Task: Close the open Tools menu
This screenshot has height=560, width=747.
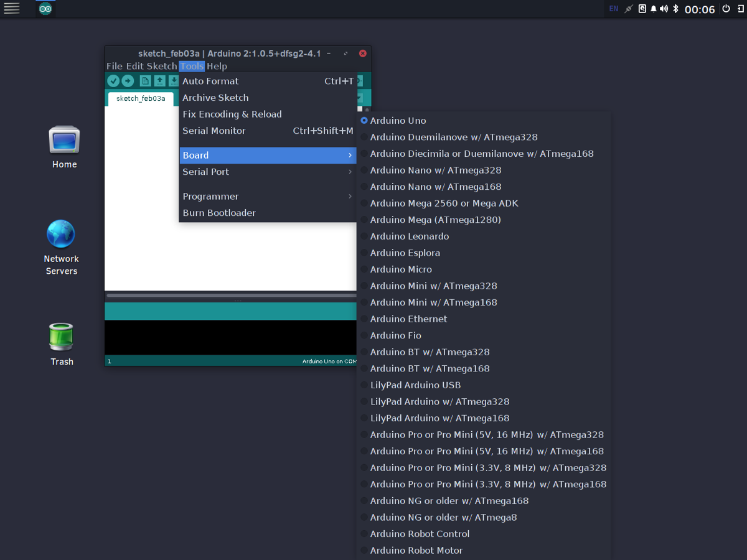Action: 192,67
